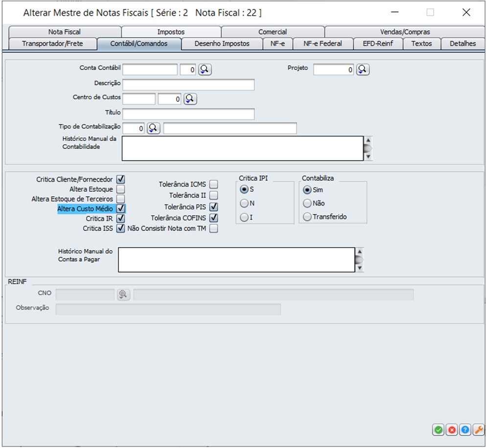The width and height of the screenshot is (486, 448).
Task: Click the CNO code field
Action: [85, 294]
